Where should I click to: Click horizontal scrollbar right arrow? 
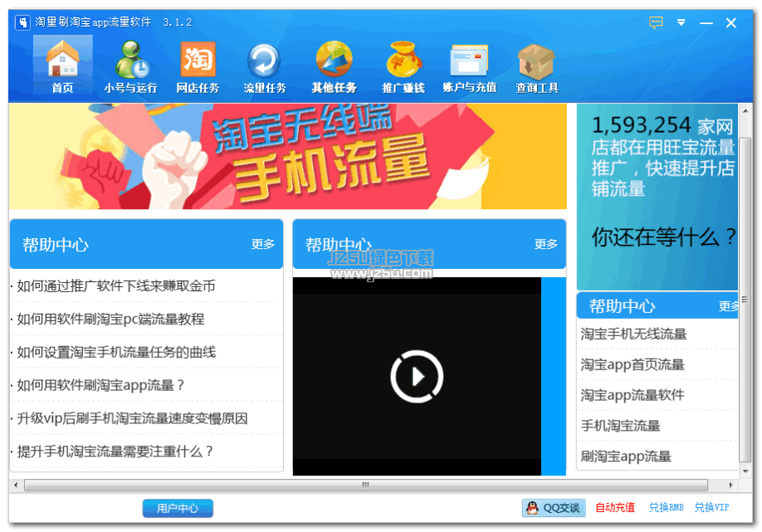[731, 485]
